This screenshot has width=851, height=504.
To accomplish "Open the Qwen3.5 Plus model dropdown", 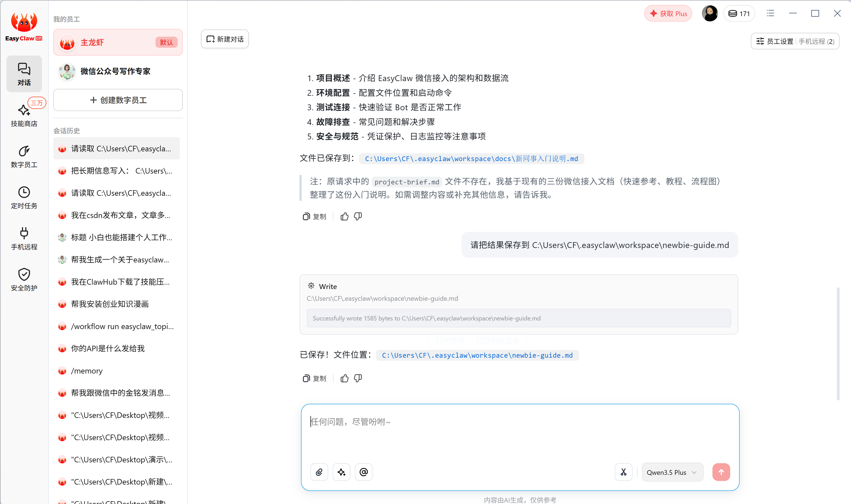I will click(672, 472).
